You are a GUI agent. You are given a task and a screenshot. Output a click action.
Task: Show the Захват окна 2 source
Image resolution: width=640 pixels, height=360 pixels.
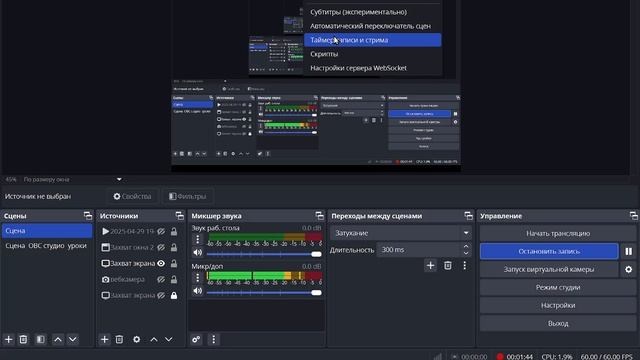(161, 247)
